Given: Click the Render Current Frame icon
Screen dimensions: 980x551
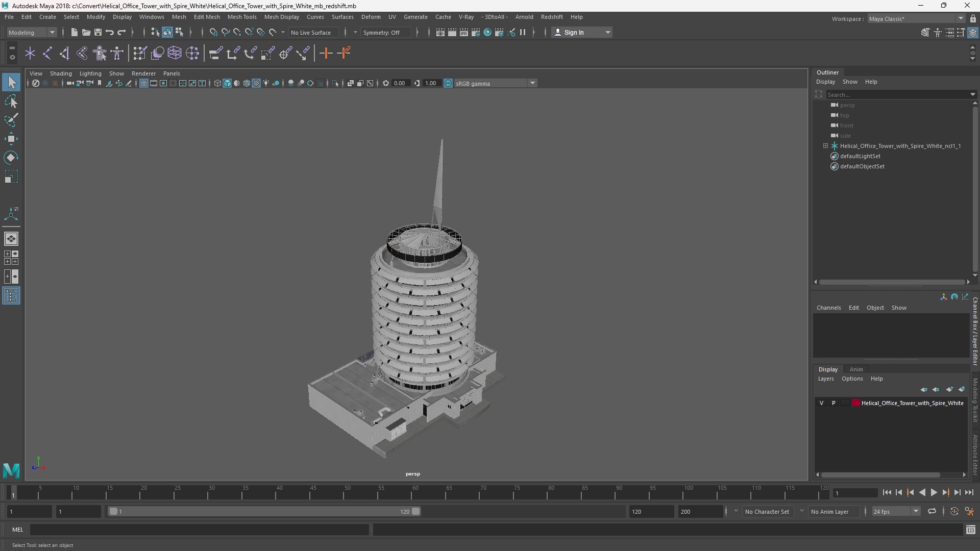Looking at the screenshot, I should point(452,32).
